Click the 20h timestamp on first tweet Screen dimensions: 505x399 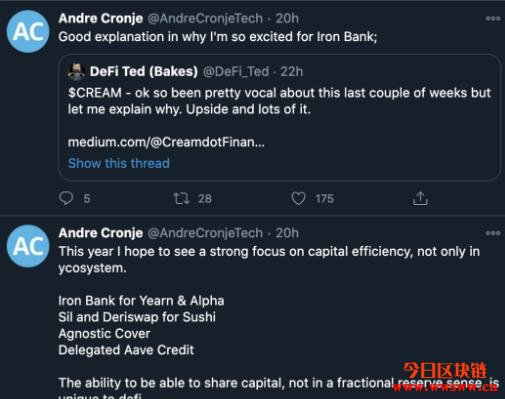coord(287,18)
